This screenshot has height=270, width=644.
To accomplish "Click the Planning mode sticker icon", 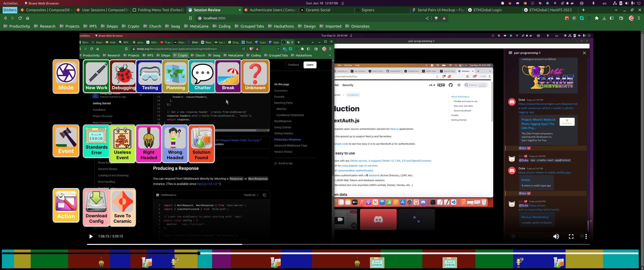I will coord(175,76).
